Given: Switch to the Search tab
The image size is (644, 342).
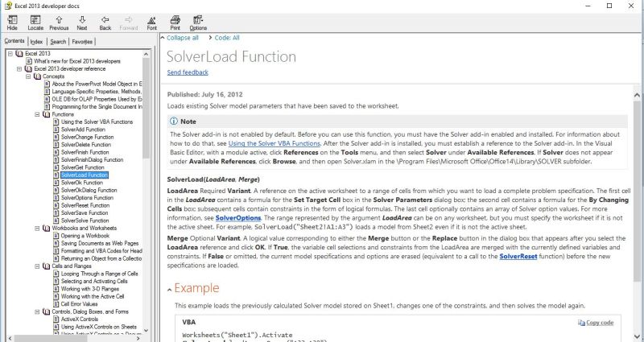Looking at the screenshot, I should [58, 42].
